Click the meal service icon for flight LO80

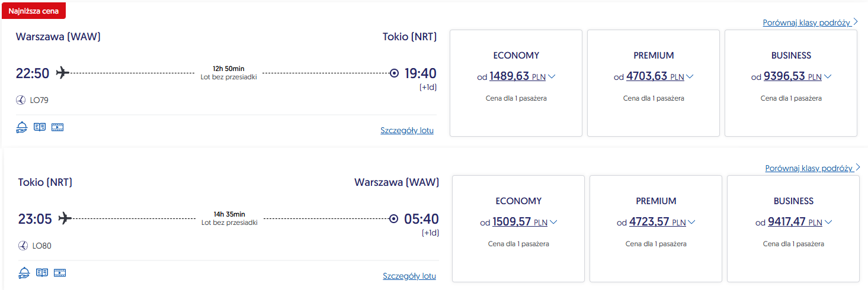[x=24, y=272]
